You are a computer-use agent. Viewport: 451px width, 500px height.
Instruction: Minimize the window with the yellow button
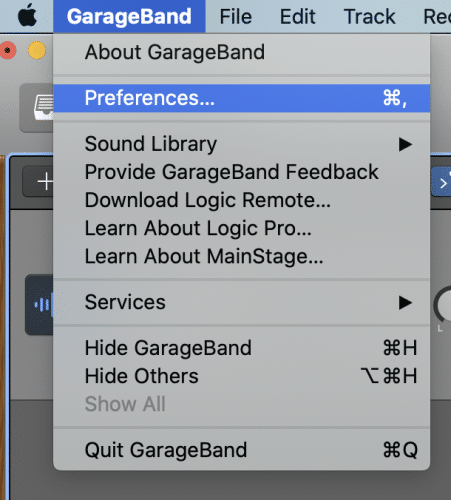point(37,51)
